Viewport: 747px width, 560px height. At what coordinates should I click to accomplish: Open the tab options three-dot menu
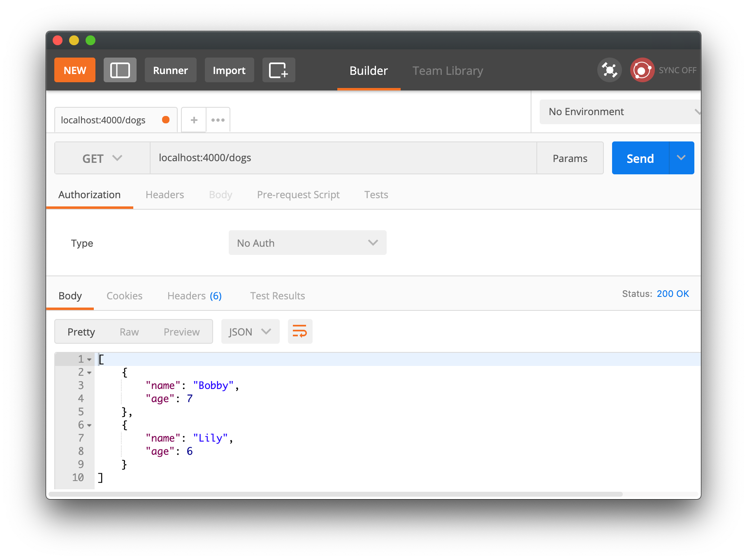click(218, 120)
